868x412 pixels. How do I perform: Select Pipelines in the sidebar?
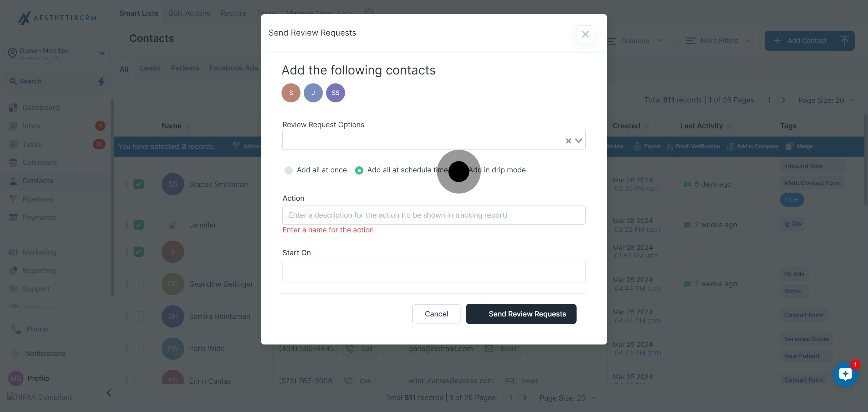pos(38,199)
